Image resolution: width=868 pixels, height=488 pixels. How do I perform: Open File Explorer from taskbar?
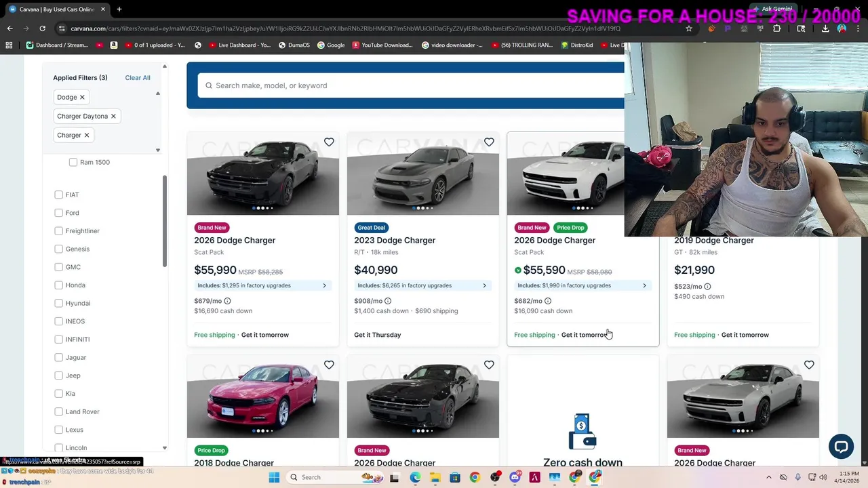tap(435, 477)
